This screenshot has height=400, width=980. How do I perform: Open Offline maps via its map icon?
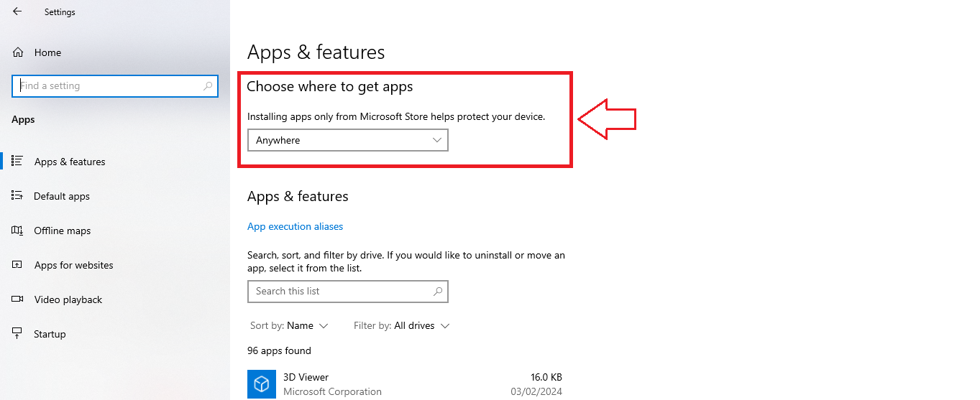tap(18, 231)
